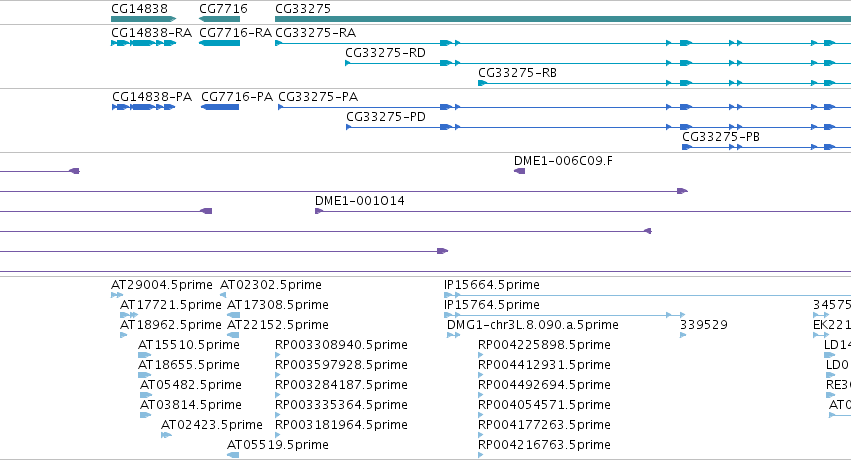Select EST AT02302.5prime
The height and width of the screenshot is (460, 851).
pyautogui.click(x=271, y=285)
